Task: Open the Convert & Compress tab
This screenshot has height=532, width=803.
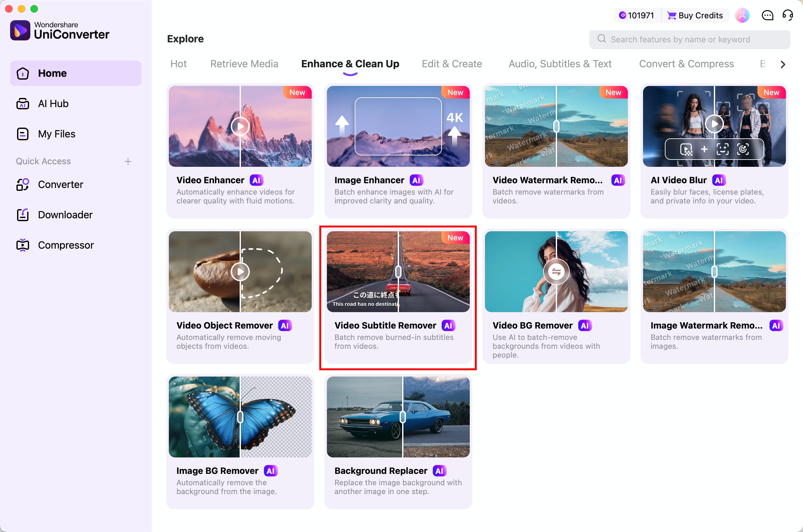Action: pyautogui.click(x=686, y=64)
